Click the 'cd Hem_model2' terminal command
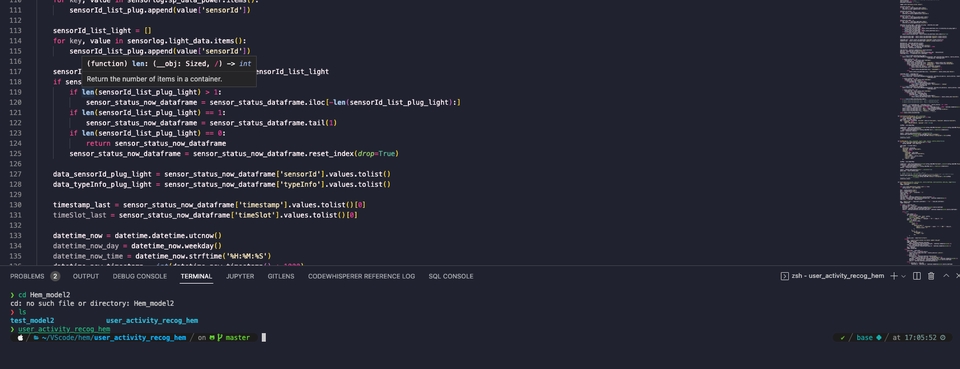Image resolution: width=960 pixels, height=369 pixels. tap(44, 295)
